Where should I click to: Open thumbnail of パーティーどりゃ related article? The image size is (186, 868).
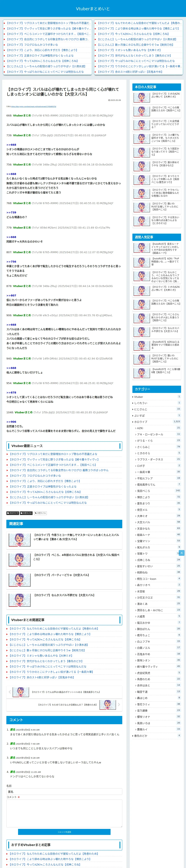pyautogui.click(x=19, y=580)
